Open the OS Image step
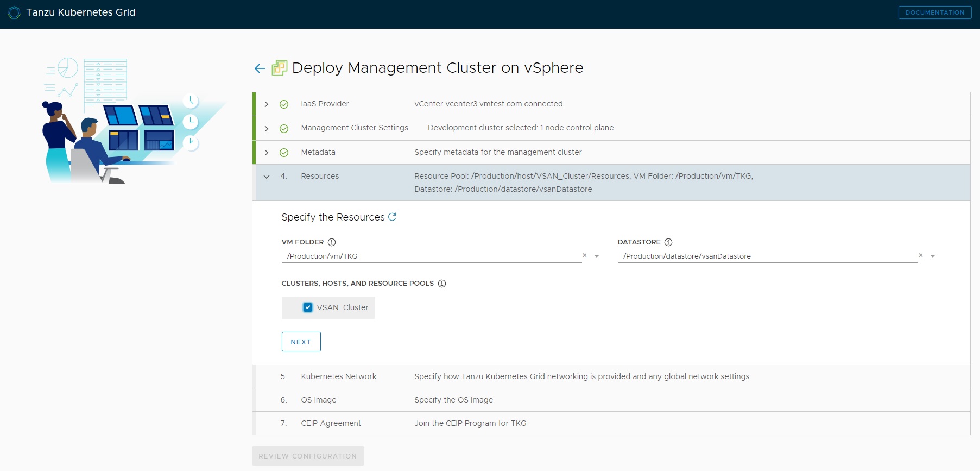980x471 pixels. (x=611, y=400)
